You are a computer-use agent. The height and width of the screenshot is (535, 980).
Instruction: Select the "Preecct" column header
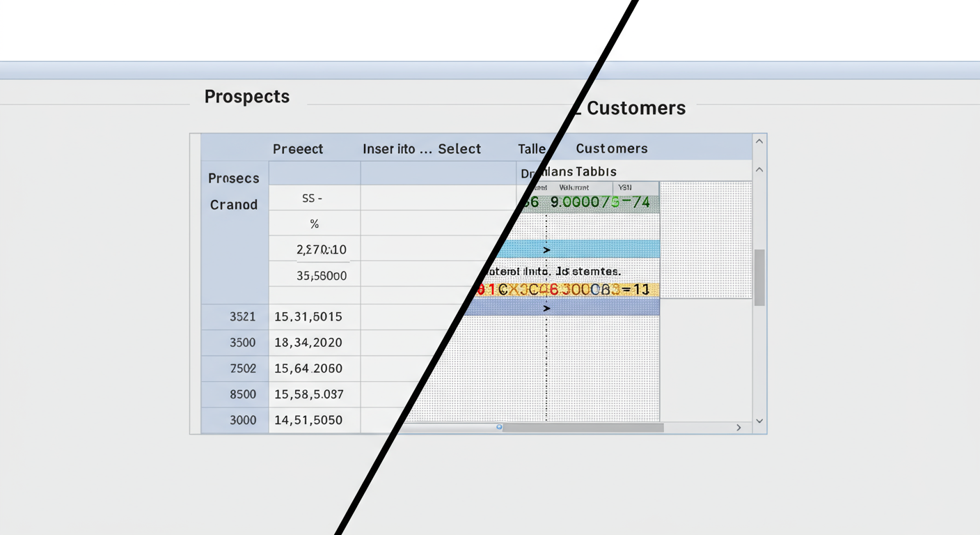[298, 149]
